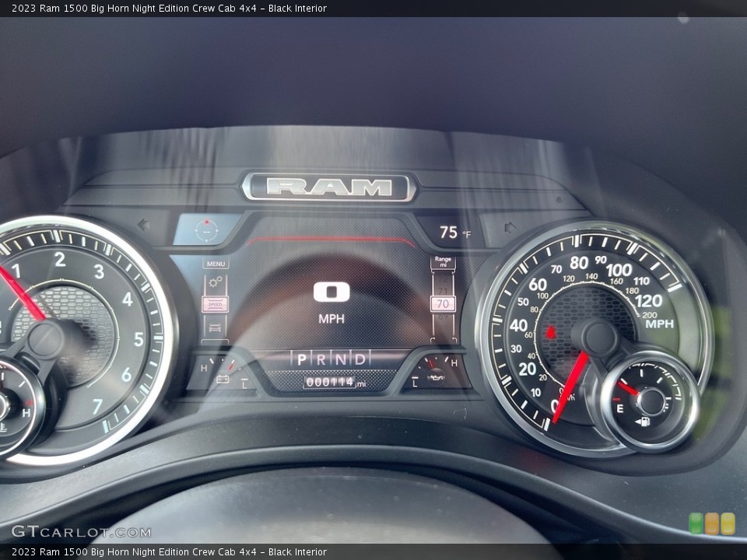Image resolution: width=747 pixels, height=560 pixels.
Task: Click the green rating square
Action: pyautogui.click(x=696, y=523)
